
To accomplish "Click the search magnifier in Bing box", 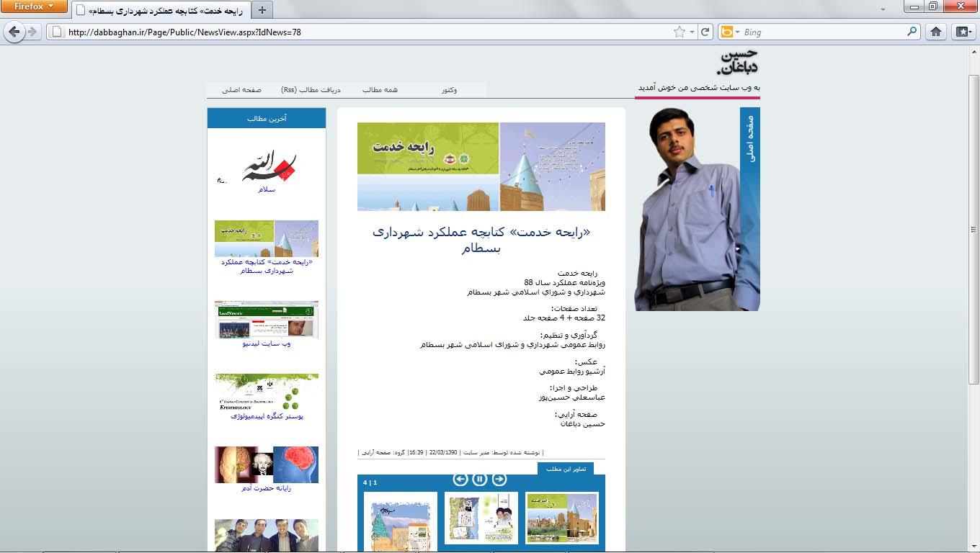I will 912,32.
